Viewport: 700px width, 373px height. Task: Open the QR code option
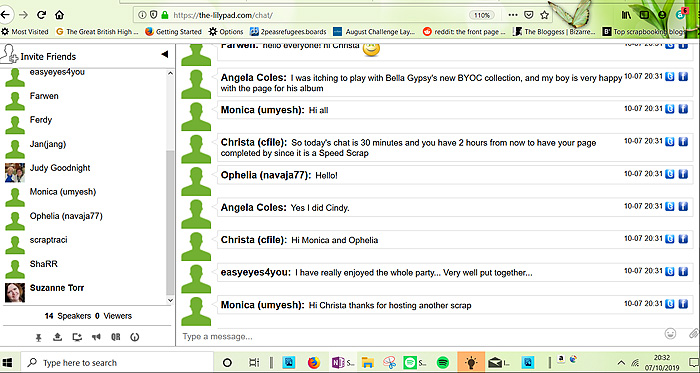(x=116, y=337)
